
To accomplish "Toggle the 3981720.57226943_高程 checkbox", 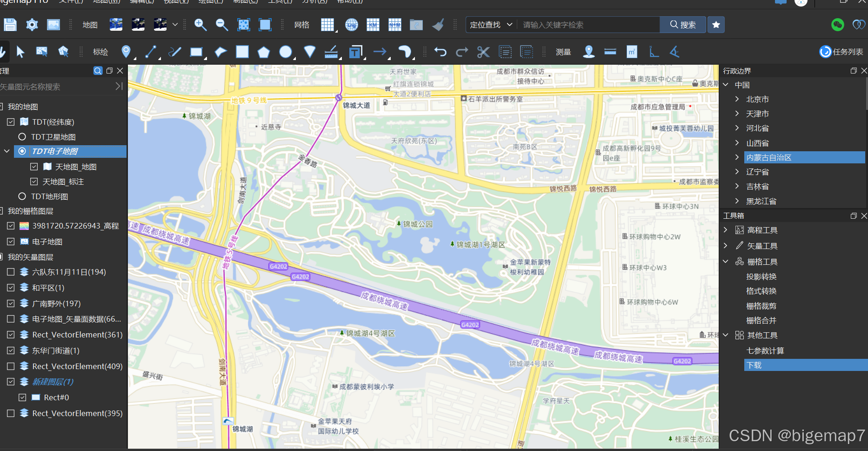I will [11, 226].
